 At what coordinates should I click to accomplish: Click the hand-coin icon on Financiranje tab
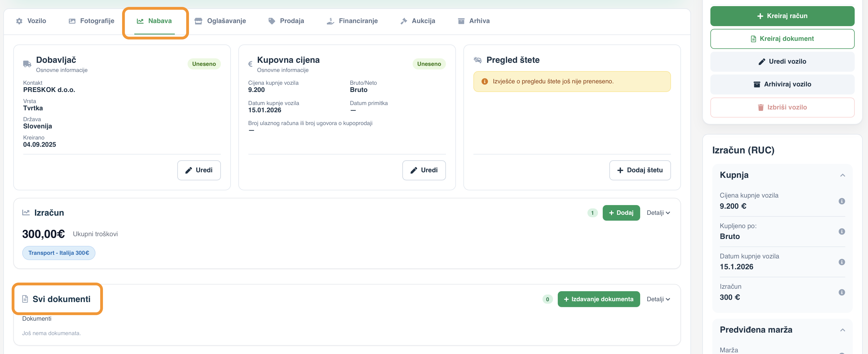point(330,21)
